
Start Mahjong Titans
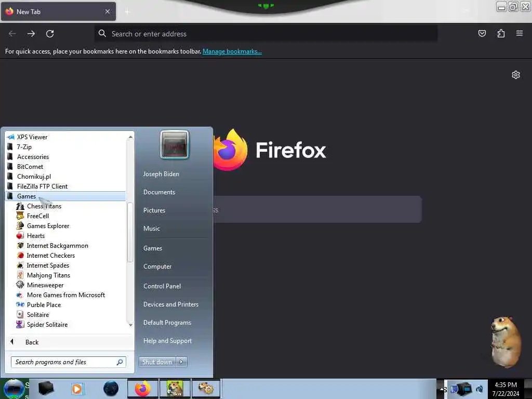(48, 275)
